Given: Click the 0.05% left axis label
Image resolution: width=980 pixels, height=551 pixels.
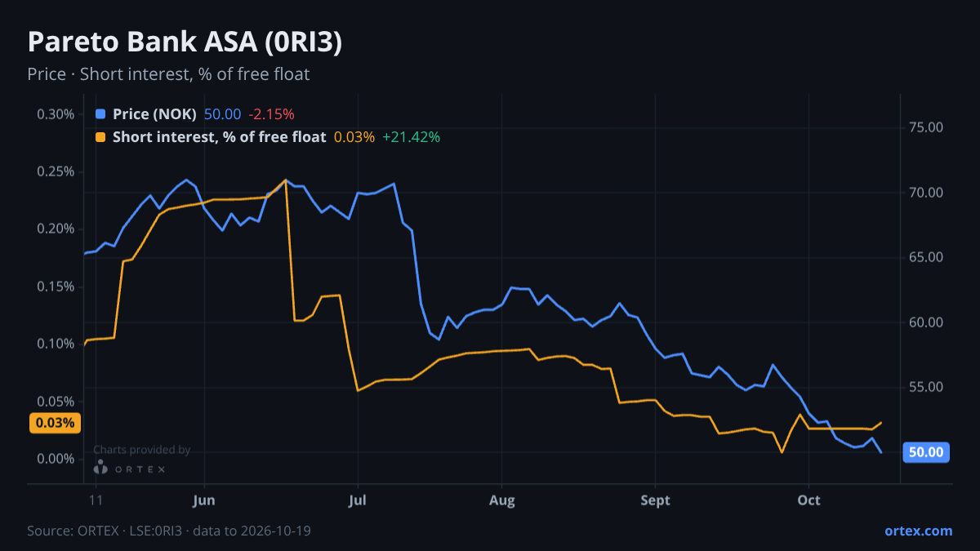Looking at the screenshot, I should (56, 402).
